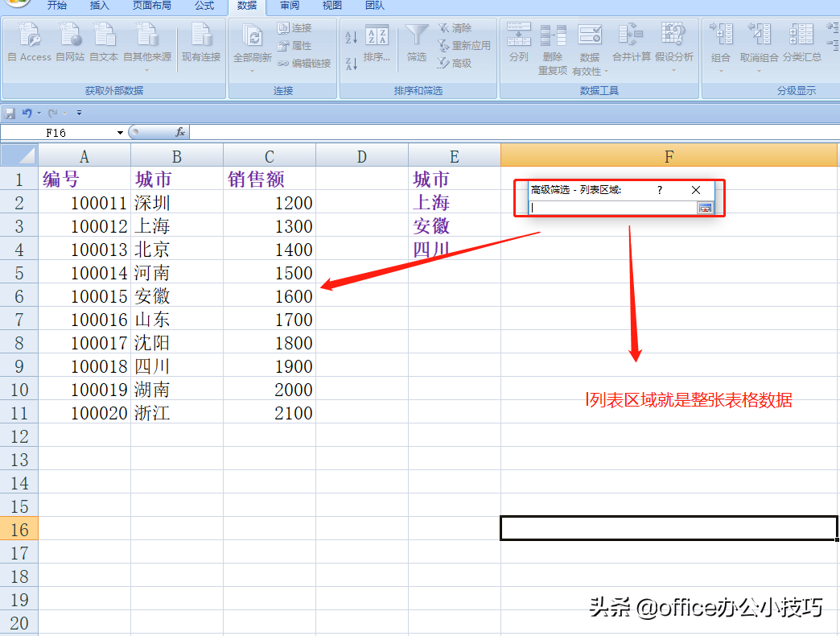Viewport: 840px width, 636px height.
Task: Open the Sort (排序) dialog
Action: (x=377, y=43)
